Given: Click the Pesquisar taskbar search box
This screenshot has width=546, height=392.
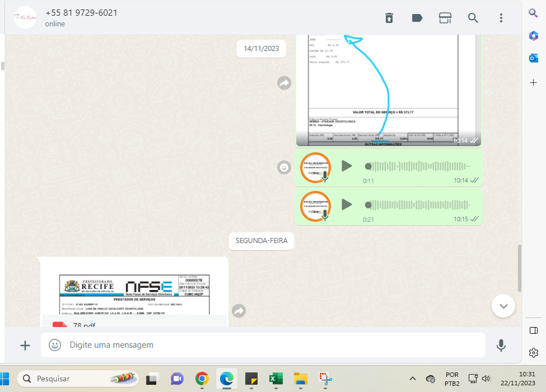Looking at the screenshot, I should coord(78,379).
